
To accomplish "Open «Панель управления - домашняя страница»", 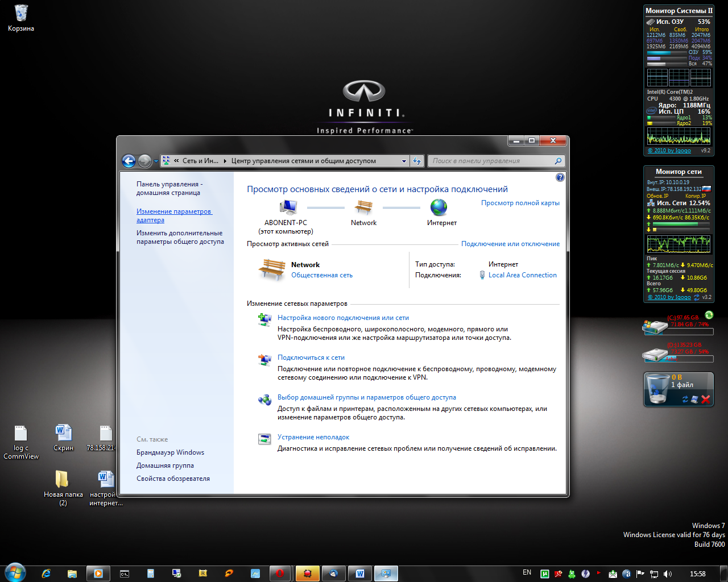I will coord(169,188).
